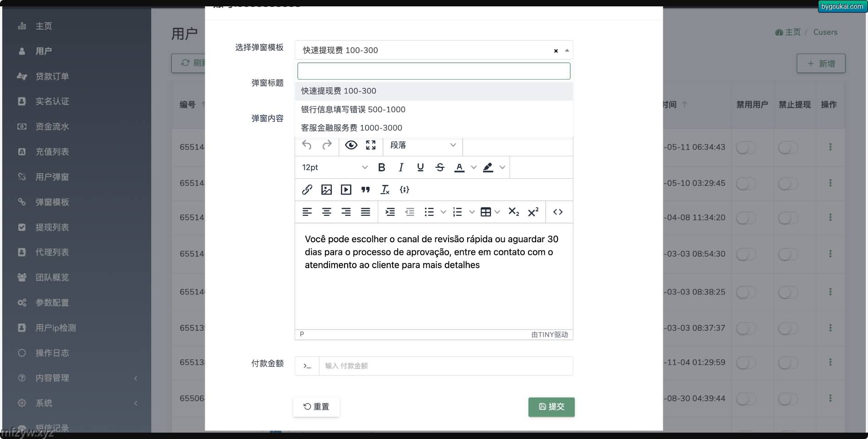Switch editor to fullscreen mode
Viewport: 868px width, 439px height.
pos(371,145)
